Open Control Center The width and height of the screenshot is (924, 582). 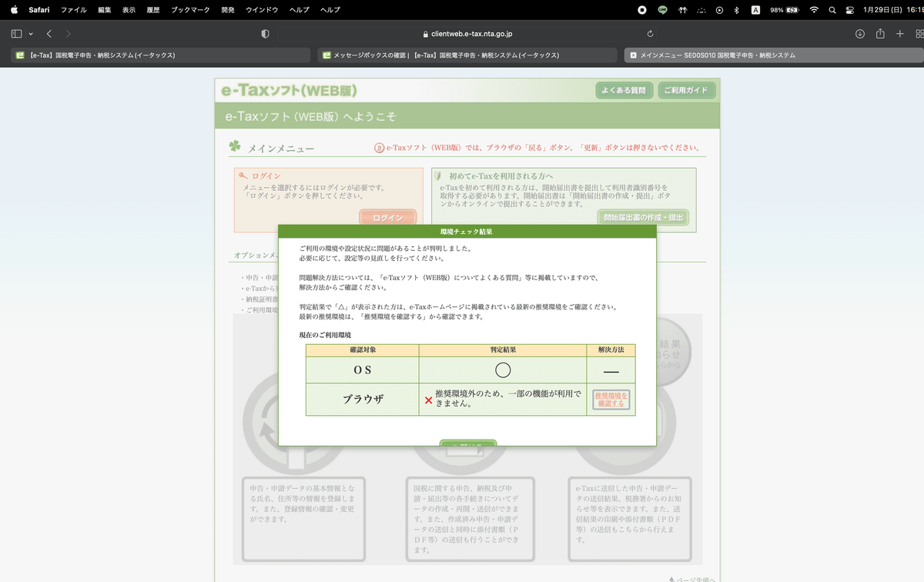850,10
